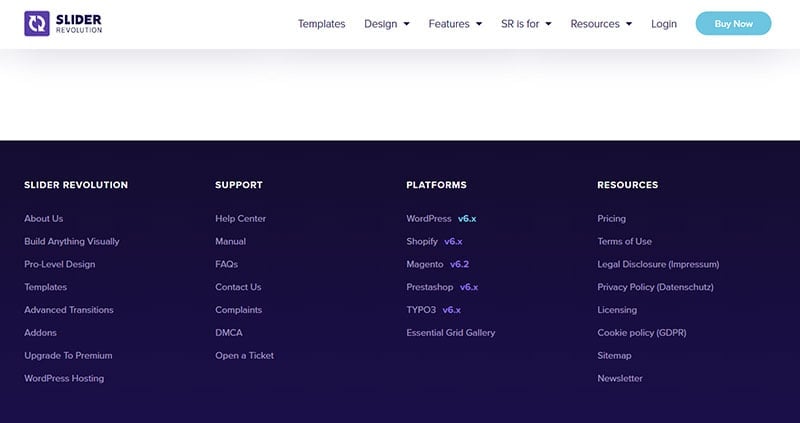The height and width of the screenshot is (423, 800).
Task: Choose WordPress v6.x platform link
Action: click(441, 219)
